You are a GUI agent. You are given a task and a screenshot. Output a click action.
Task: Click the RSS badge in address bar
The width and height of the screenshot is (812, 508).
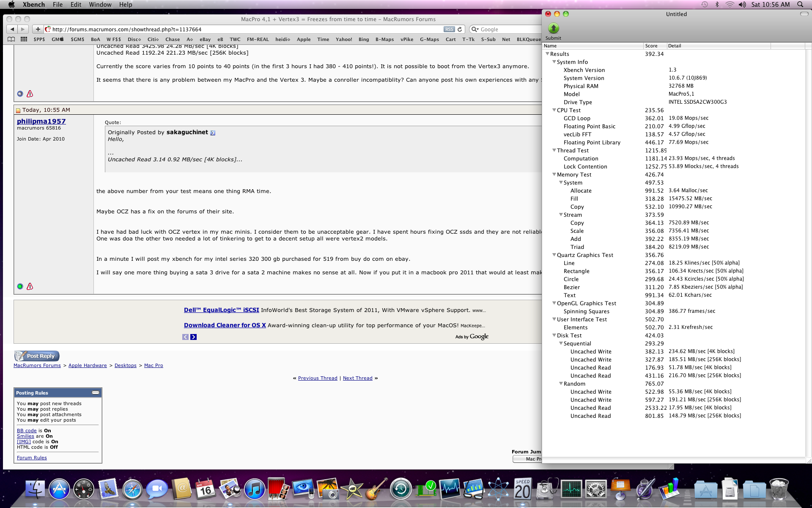point(449,29)
